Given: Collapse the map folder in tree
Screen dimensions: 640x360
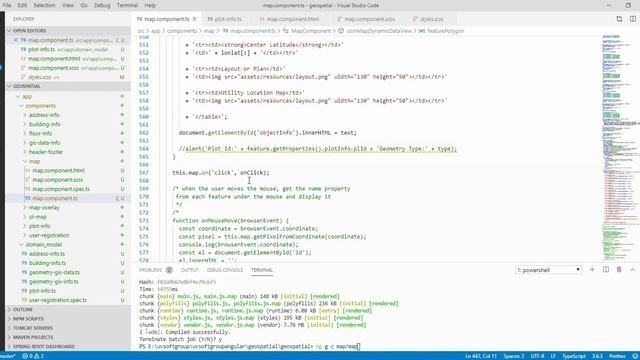Looking at the screenshot, I should (34, 161).
